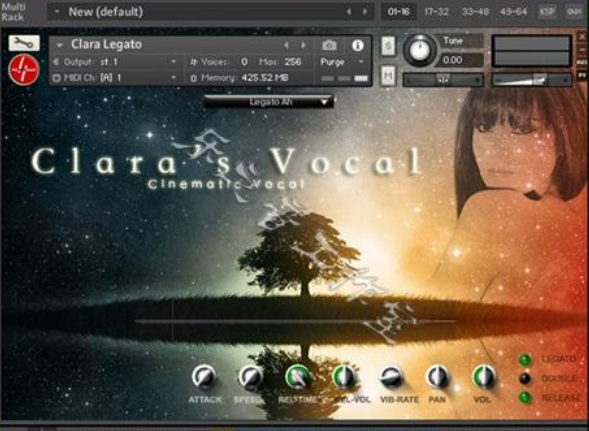Click the red library logo icon
The width and height of the screenshot is (589, 431).
click(24, 70)
